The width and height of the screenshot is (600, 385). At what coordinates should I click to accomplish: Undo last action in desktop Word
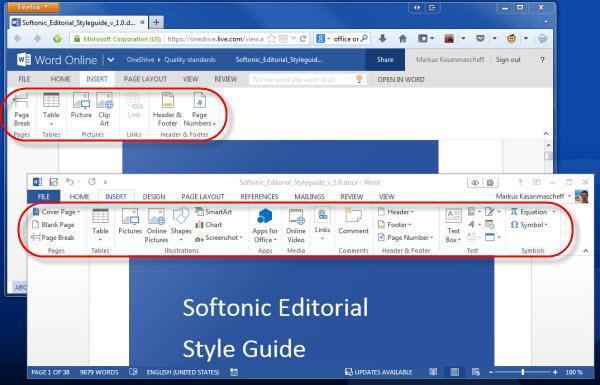pyautogui.click(x=70, y=182)
